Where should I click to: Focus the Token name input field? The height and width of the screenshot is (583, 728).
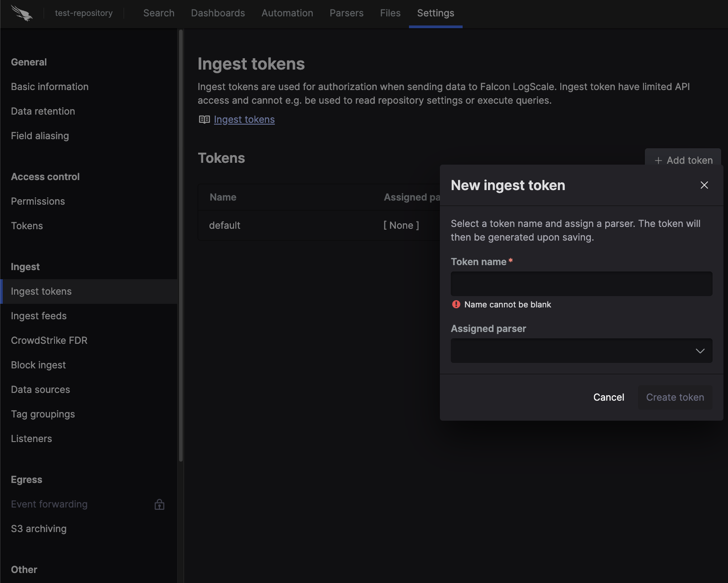pyautogui.click(x=581, y=283)
